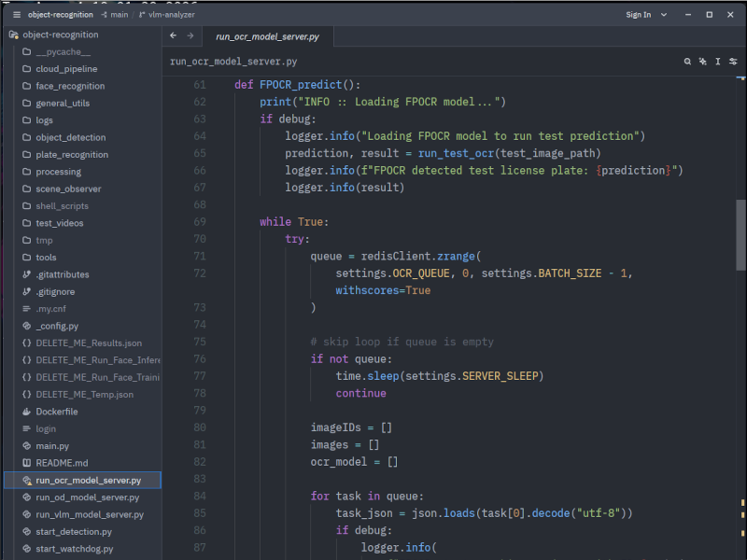
Task: Click the Sign In button
Action: 639,15
